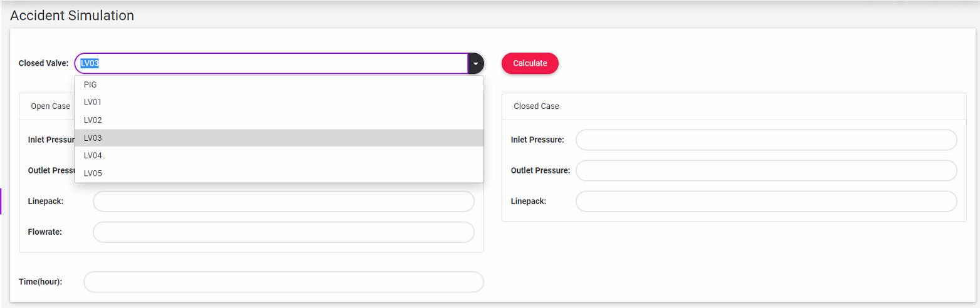Click the Closed Case Outlet Pressure field

pos(766,170)
